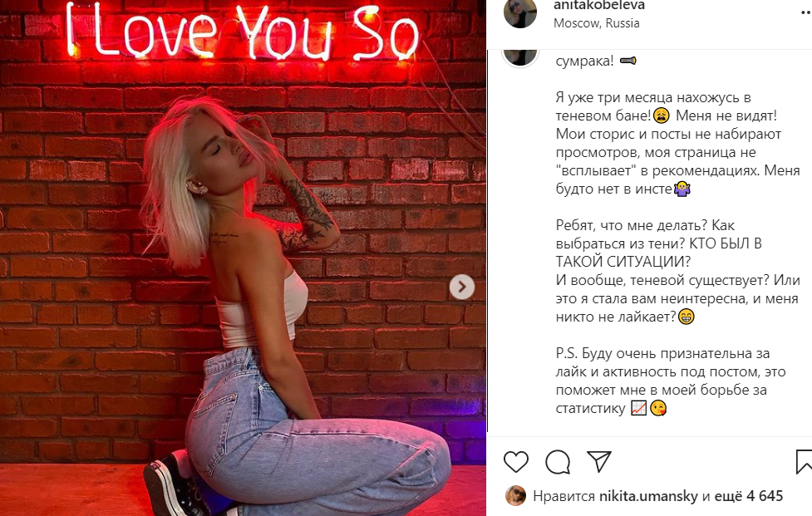This screenshot has width=812, height=516.
Task: Click the P.S. paragraph about статистику
Action: 670,381
